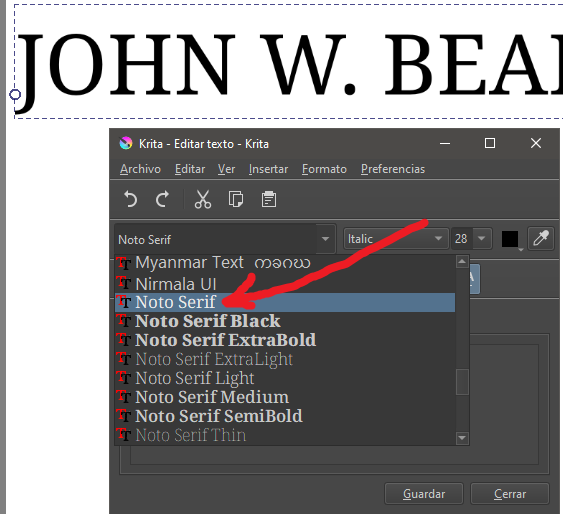Choose Noto Serif Black font
Image resolution: width=563 pixels, height=514 pixels.
[285, 321]
